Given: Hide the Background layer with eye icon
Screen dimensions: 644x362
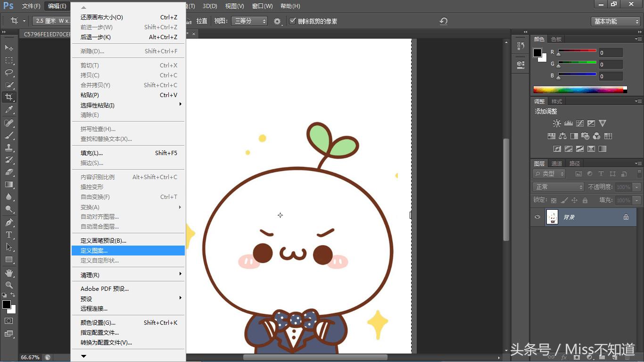Looking at the screenshot, I should point(537,217).
